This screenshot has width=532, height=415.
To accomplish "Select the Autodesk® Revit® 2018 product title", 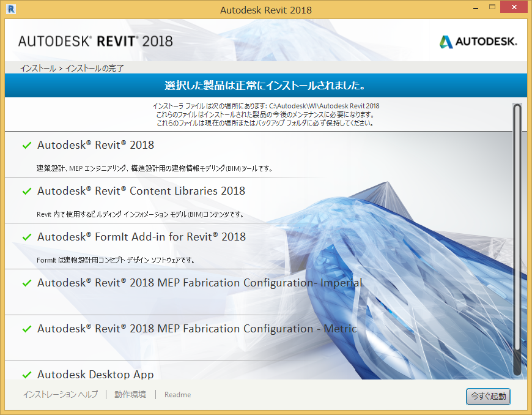I will [x=95, y=145].
